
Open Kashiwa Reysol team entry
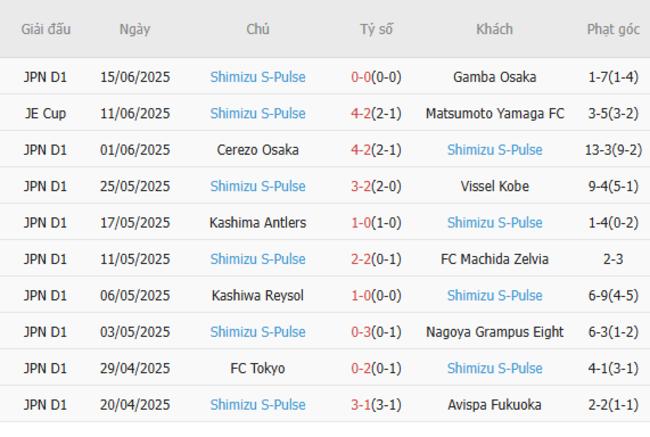pyautogui.click(x=258, y=295)
